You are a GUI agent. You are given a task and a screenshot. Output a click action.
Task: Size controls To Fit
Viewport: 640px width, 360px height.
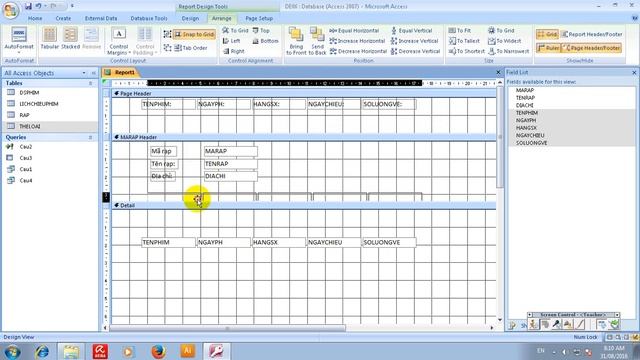coord(460,31)
